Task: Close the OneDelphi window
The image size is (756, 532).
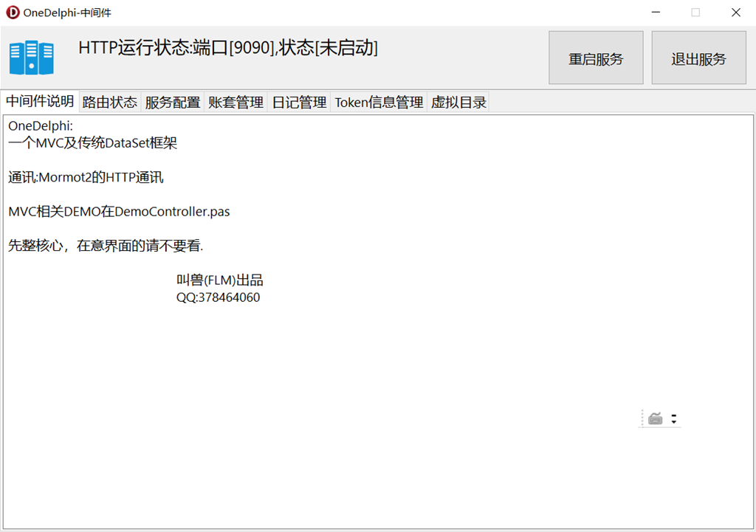Action: click(x=736, y=13)
